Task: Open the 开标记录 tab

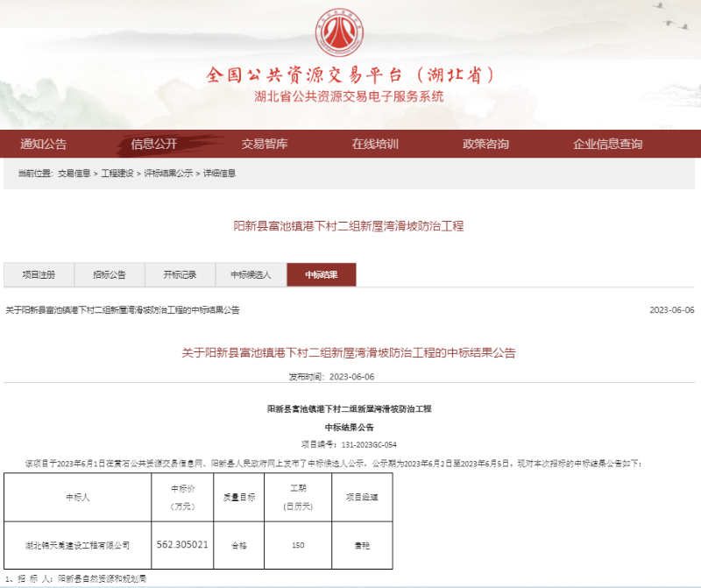Action: point(180,275)
